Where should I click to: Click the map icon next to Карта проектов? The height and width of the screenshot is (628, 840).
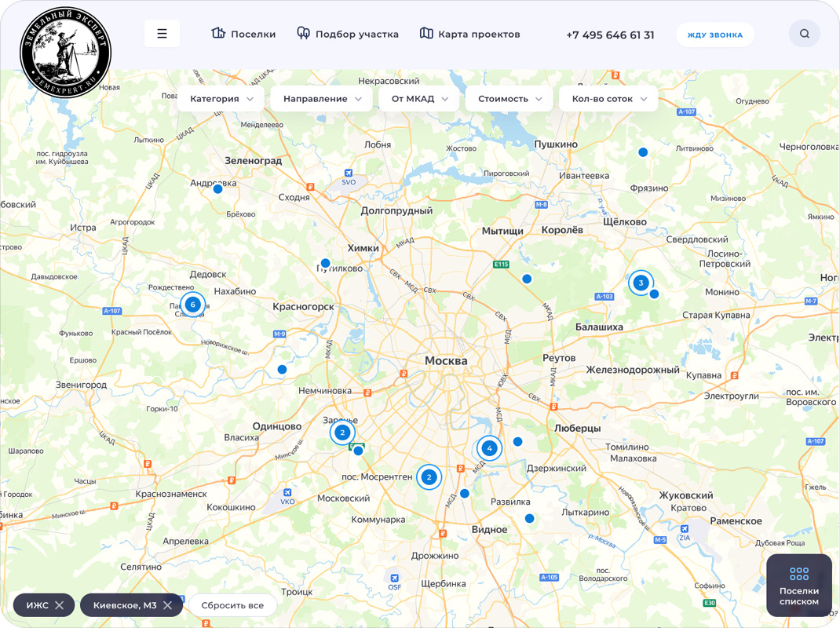point(426,34)
